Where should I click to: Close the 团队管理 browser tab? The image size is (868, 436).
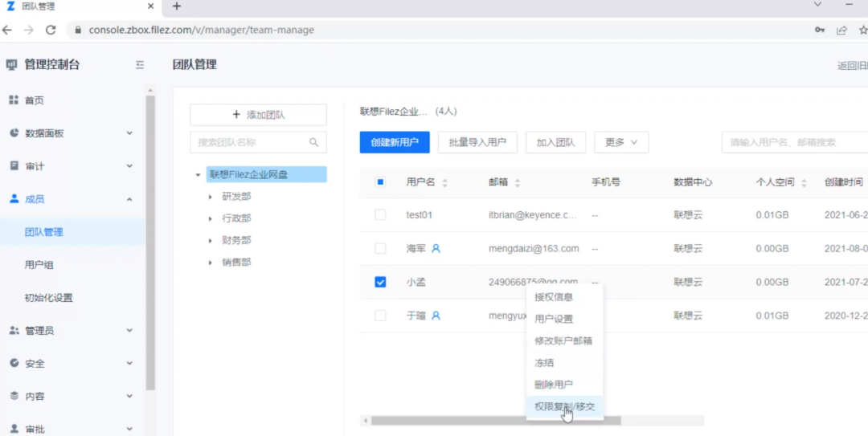[150, 6]
